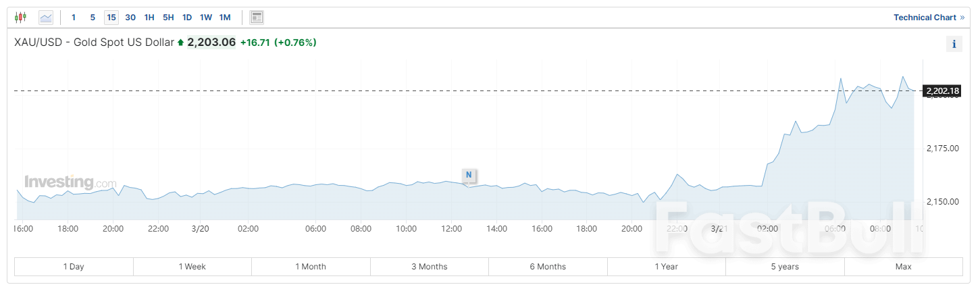
Task: Click the N news marker on chart
Action: coord(468,175)
